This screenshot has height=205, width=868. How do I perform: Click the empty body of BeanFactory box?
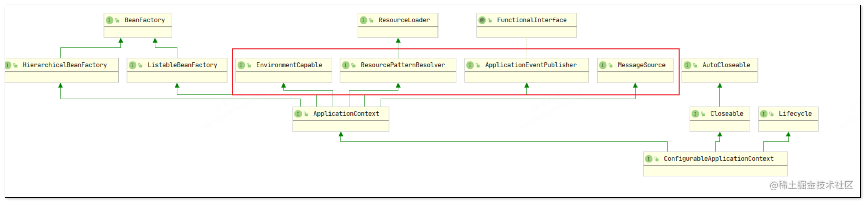pos(138,32)
